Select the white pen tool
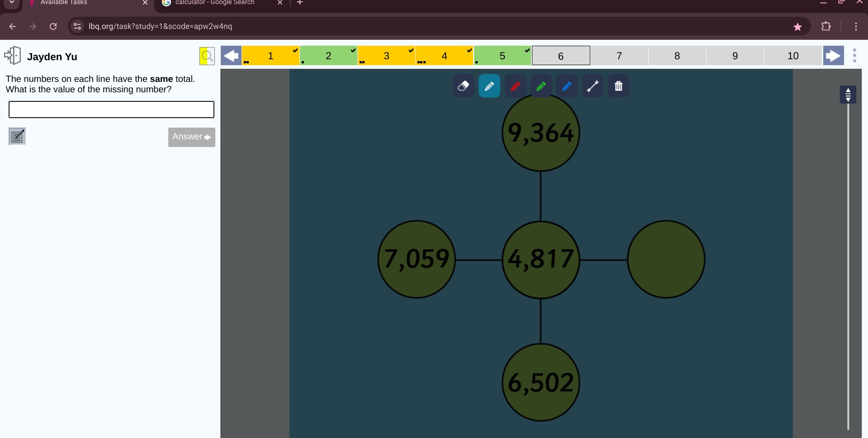Image resolution: width=868 pixels, height=438 pixels. [489, 86]
